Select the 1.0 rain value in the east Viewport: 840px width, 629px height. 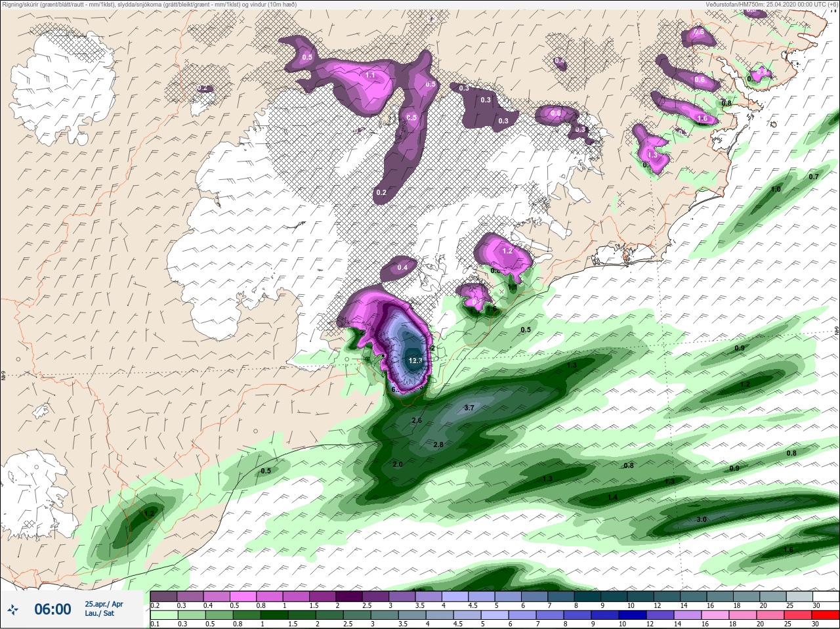[776, 189]
